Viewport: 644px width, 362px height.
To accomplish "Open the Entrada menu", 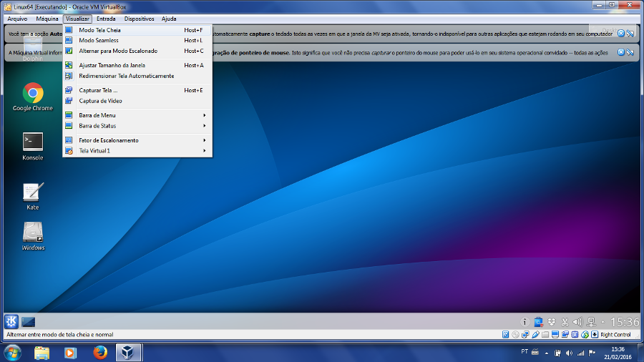I will [x=106, y=19].
